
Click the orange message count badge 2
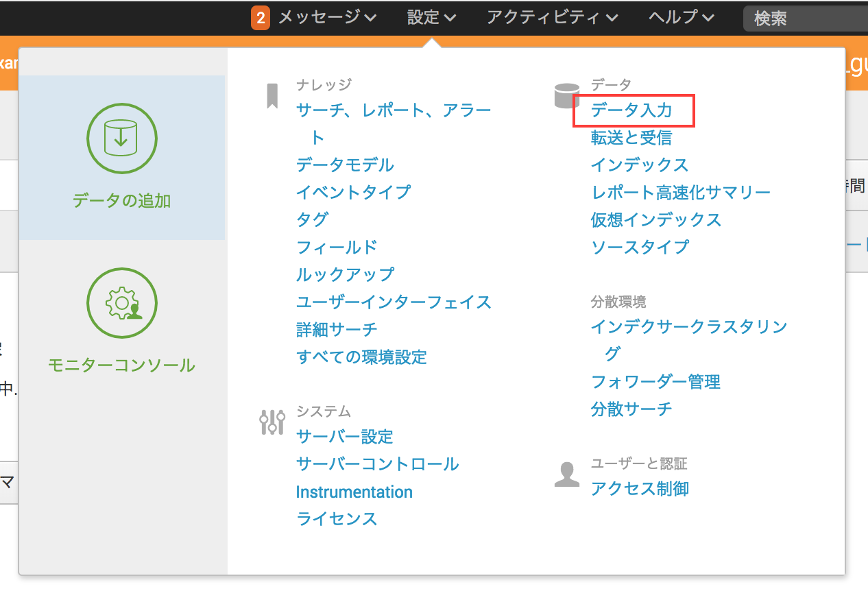click(260, 18)
